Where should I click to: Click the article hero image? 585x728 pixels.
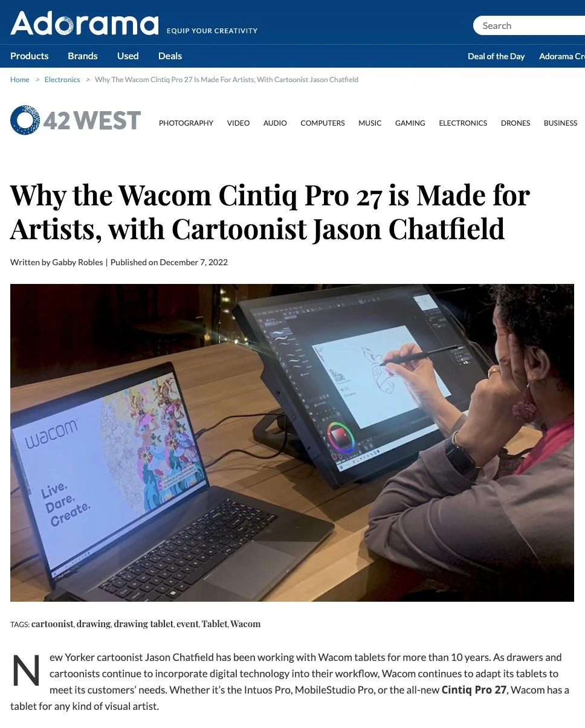pos(292,443)
